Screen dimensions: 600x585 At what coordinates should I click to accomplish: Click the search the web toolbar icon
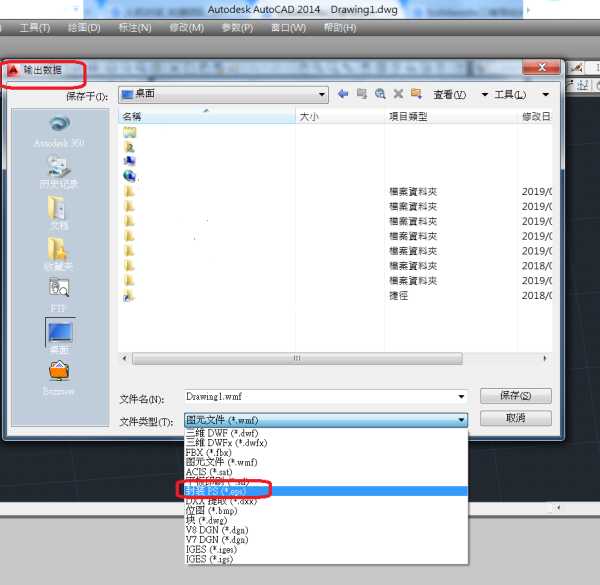380,94
